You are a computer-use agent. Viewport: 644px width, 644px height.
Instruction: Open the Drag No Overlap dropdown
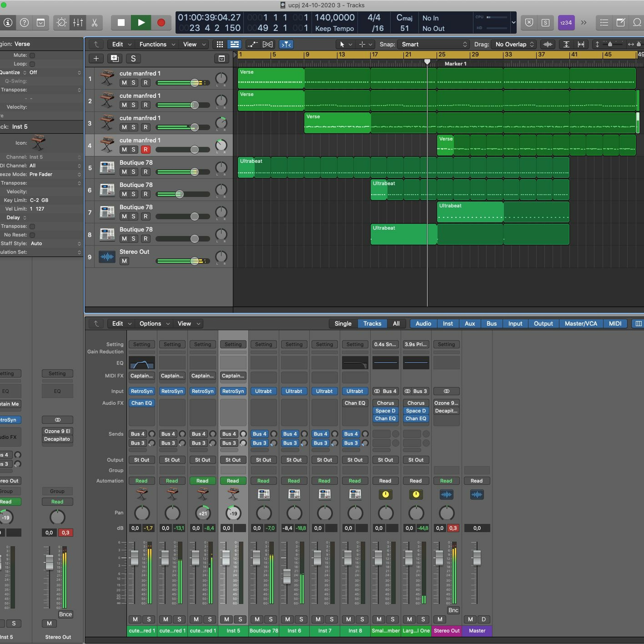515,44
